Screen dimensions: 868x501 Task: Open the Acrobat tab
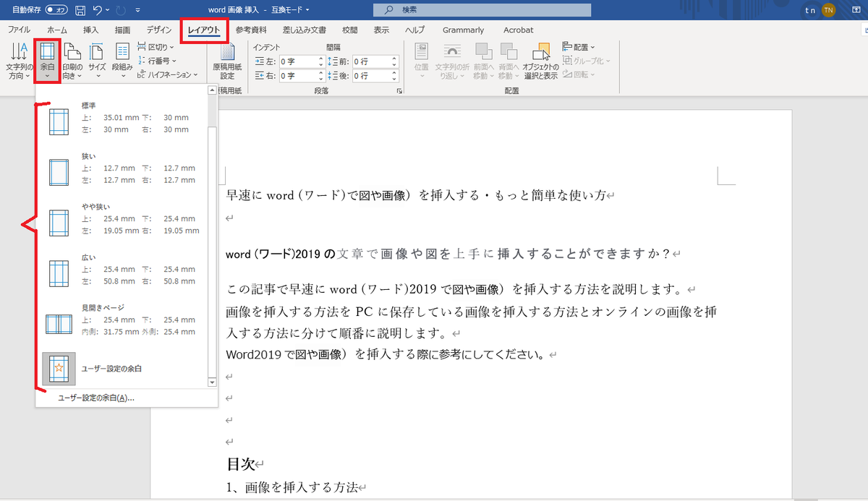(x=518, y=30)
